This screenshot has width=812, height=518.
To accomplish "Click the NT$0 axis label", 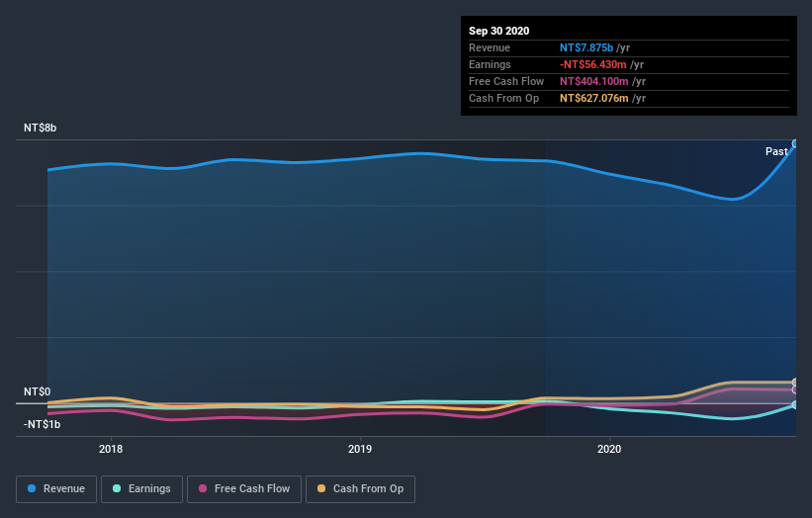I will [x=38, y=391].
